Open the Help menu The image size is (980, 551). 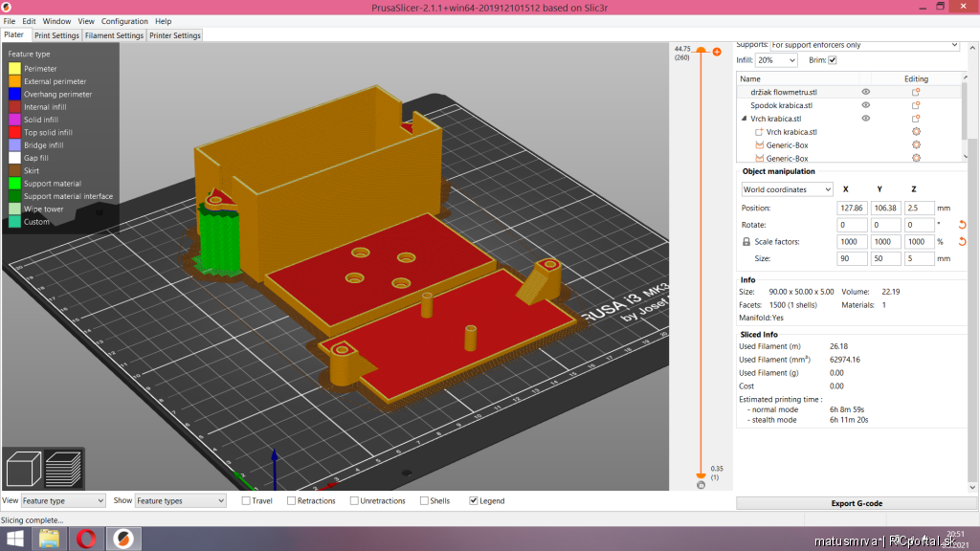pos(163,21)
